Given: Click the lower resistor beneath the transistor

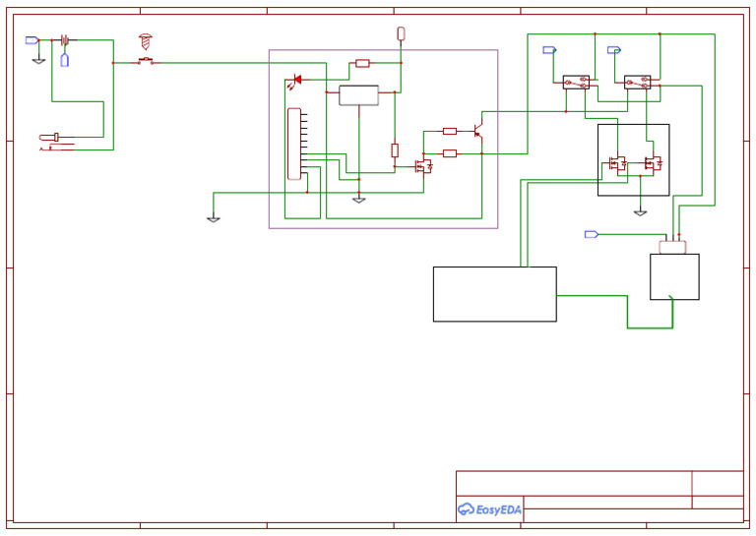Looking at the screenshot, I should [x=449, y=153].
